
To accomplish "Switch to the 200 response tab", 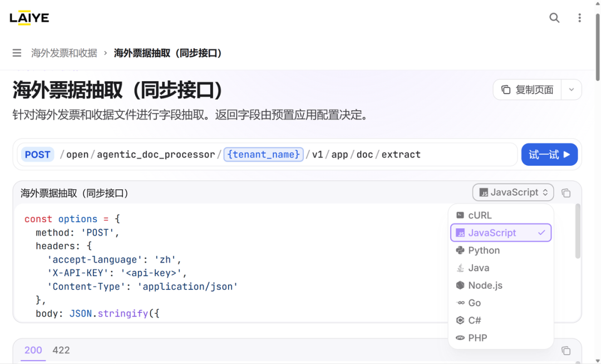I will pos(33,350).
